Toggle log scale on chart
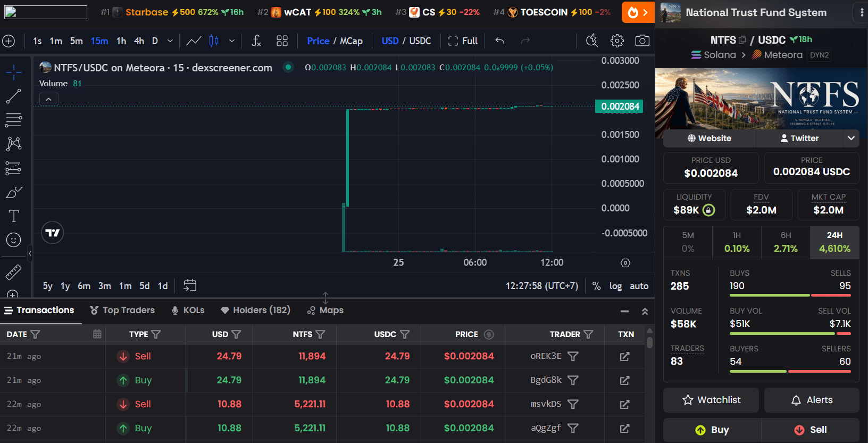 [615, 286]
